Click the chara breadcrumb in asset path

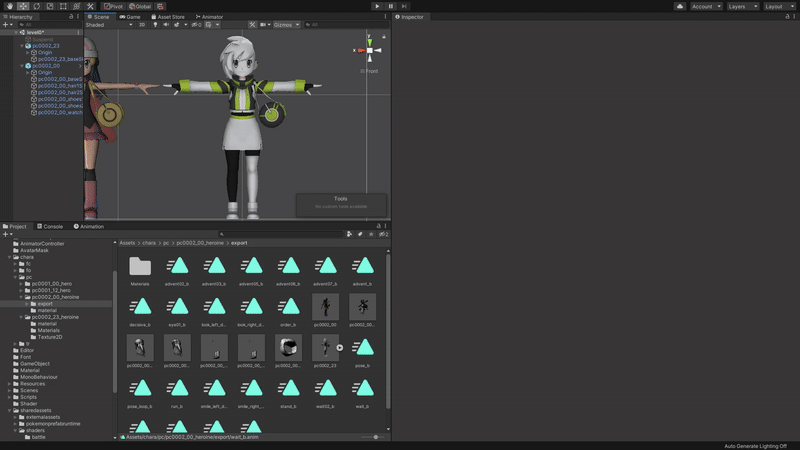[x=148, y=243]
